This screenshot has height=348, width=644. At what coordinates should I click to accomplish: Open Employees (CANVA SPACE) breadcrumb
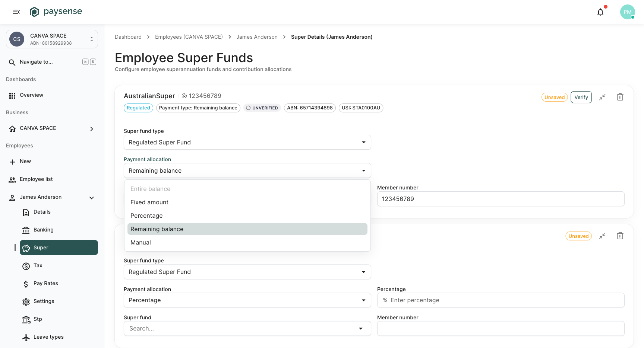point(189,37)
